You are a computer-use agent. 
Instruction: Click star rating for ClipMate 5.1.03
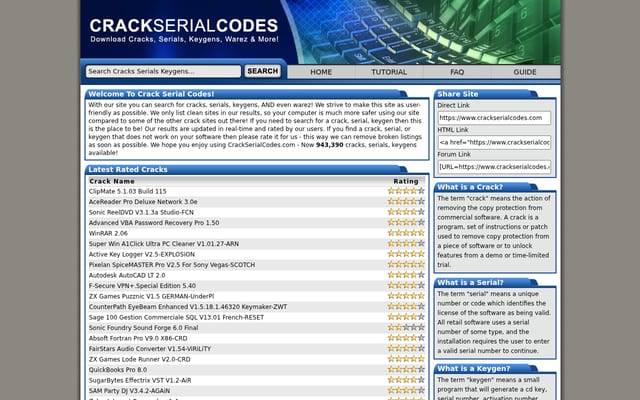tap(406, 191)
